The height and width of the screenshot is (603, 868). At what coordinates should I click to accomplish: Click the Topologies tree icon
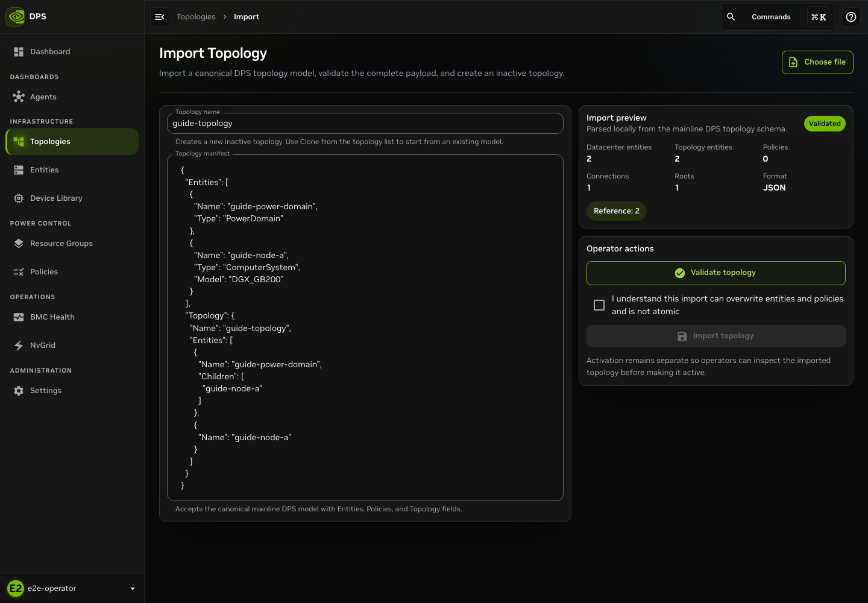click(19, 141)
